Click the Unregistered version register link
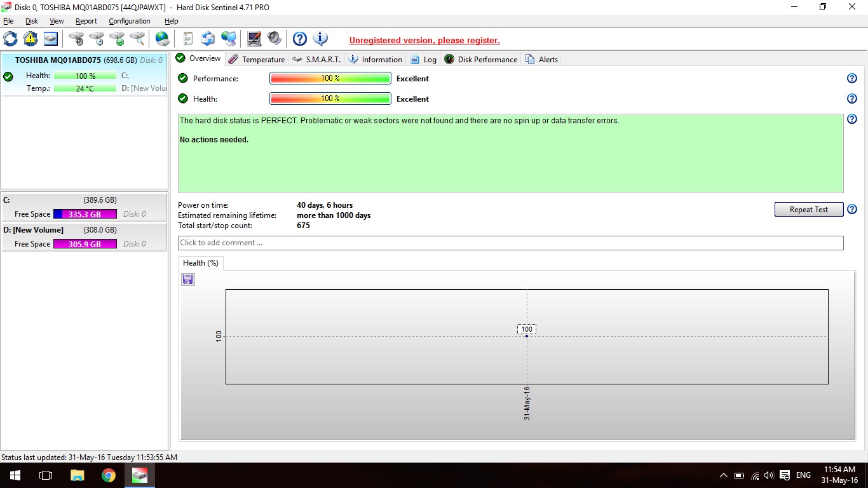This screenshot has width=868, height=488. 424,41
